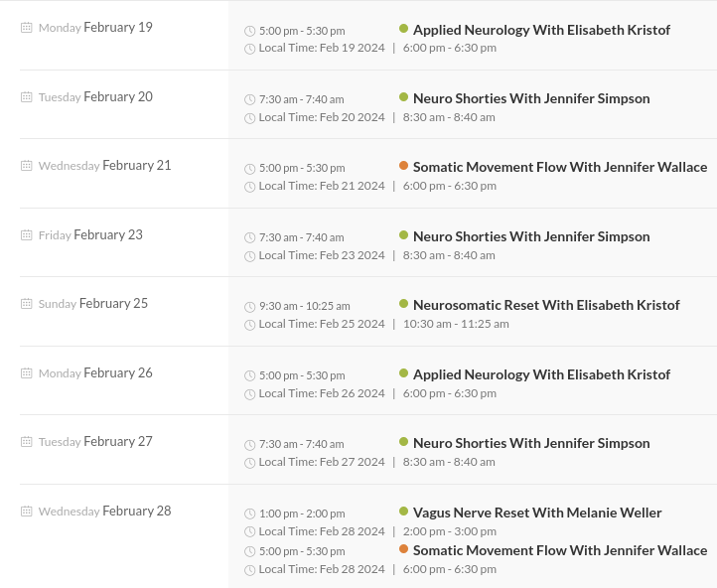The height and width of the screenshot is (588, 717).
Task: Click clock icon beside Local Time: Feb 25 2024
Action: tap(249, 325)
